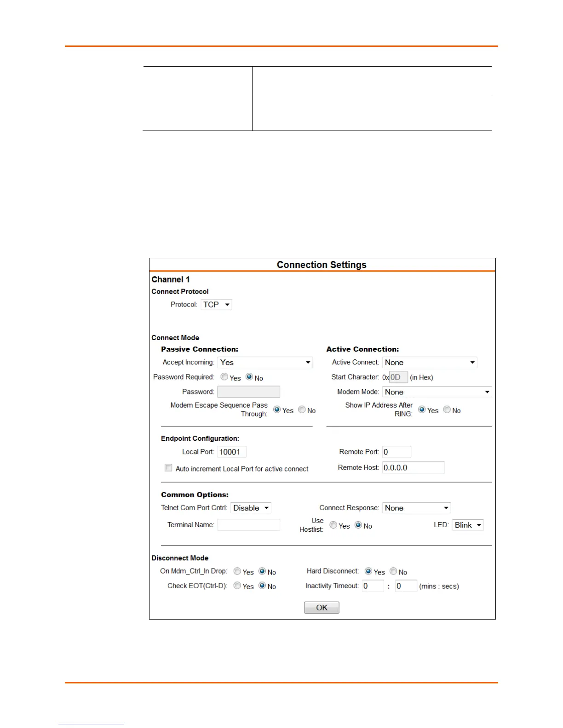
Task: Select Yes for Hard Disconnect
Action: 368,571
